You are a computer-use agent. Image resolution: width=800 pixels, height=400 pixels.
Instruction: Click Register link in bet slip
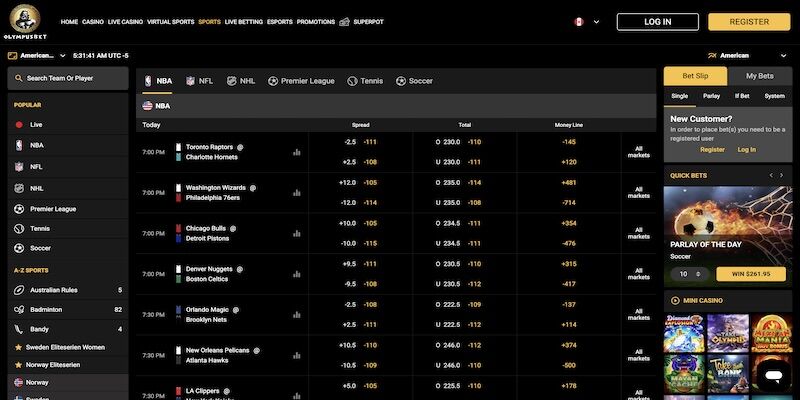click(x=712, y=149)
